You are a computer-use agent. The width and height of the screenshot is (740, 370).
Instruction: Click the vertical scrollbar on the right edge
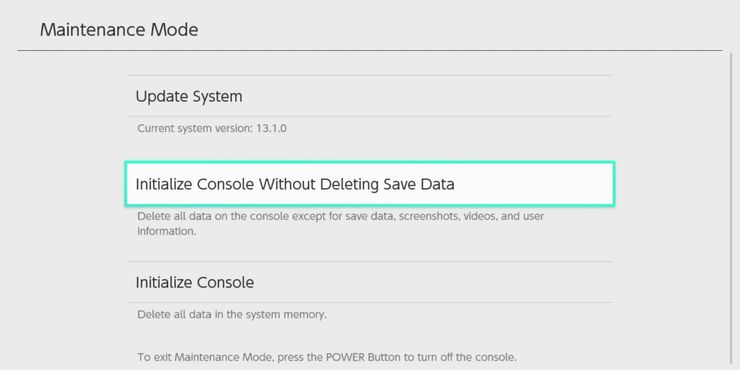(729, 210)
